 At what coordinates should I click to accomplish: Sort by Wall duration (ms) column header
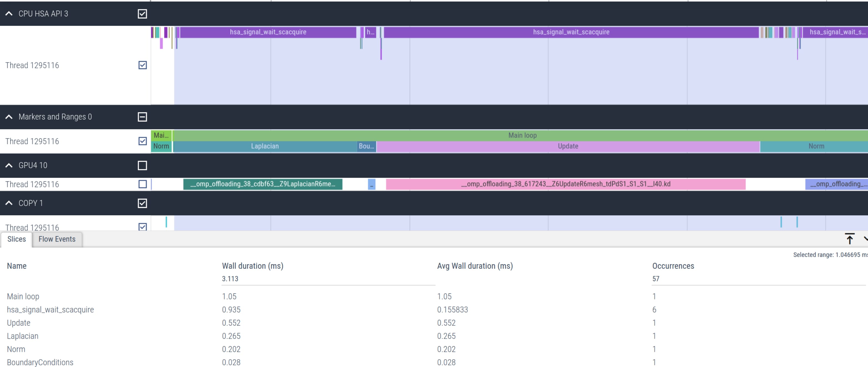point(253,266)
